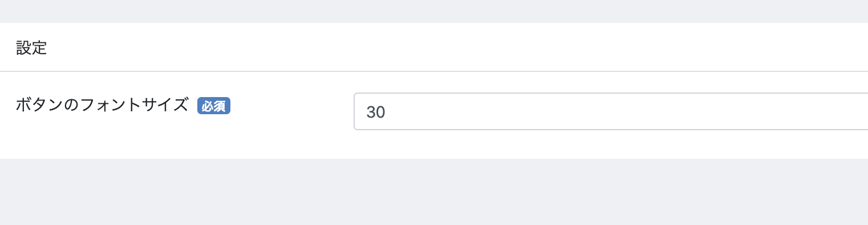Click empty gray area below settings panel
This screenshot has height=225, width=868.
434,192
